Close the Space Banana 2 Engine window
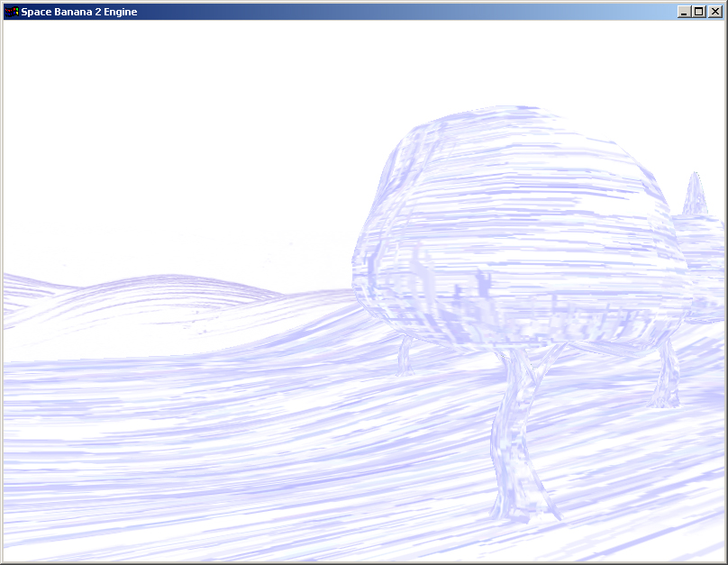The image size is (728, 565). [x=715, y=12]
